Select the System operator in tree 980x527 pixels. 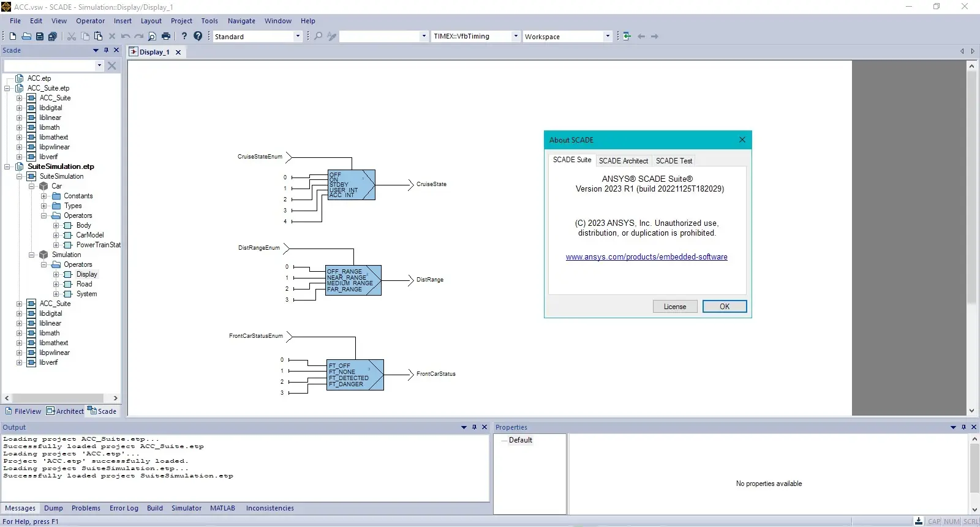(86, 294)
